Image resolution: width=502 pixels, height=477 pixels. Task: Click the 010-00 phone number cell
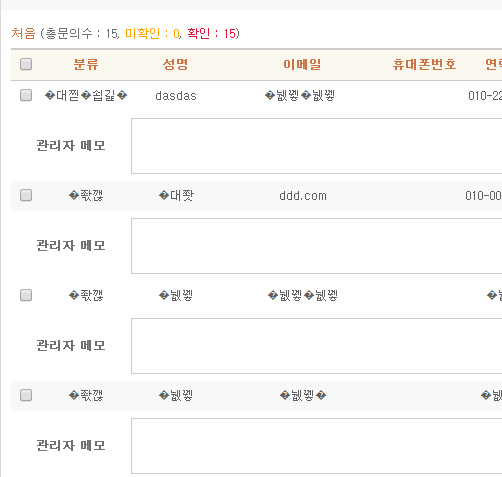click(x=484, y=196)
